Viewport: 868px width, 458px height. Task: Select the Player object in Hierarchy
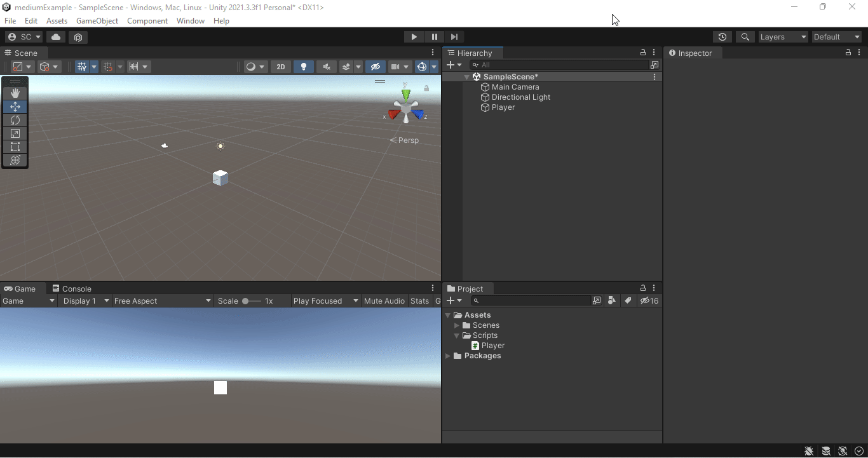click(x=503, y=107)
